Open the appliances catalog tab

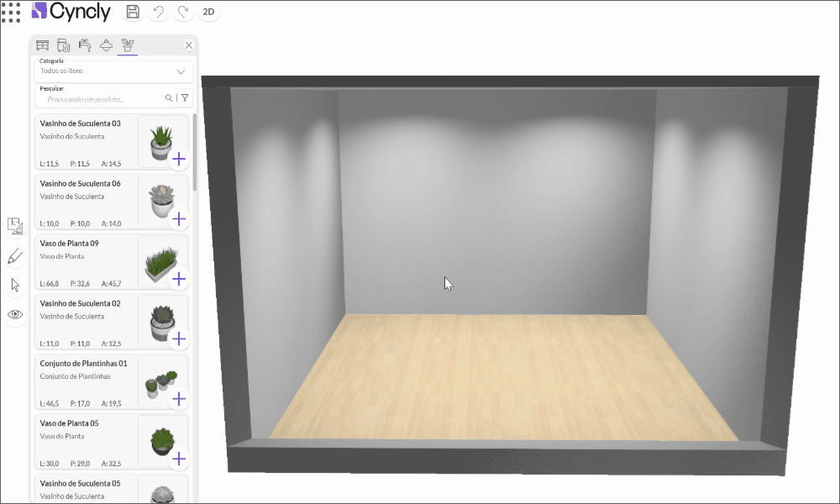63,45
